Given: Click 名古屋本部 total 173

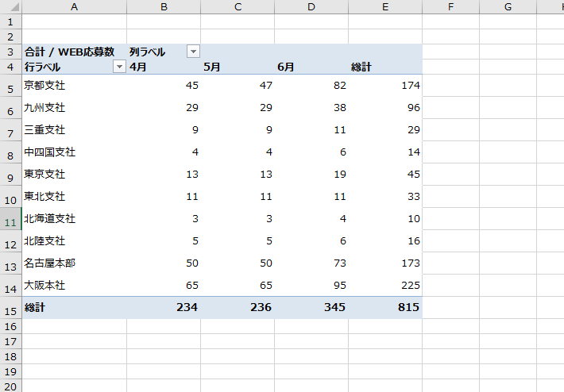Looking at the screenshot, I should click(385, 263).
